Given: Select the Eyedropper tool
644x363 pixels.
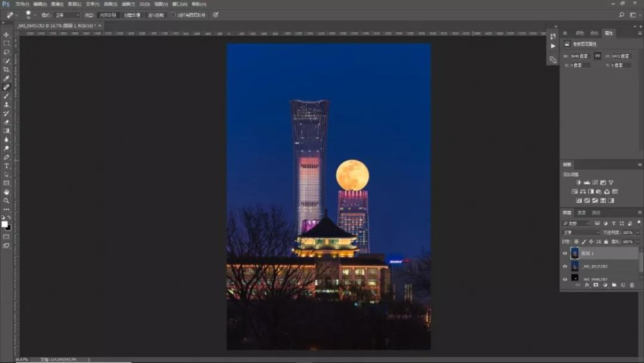Looking at the screenshot, I should 6,78.
